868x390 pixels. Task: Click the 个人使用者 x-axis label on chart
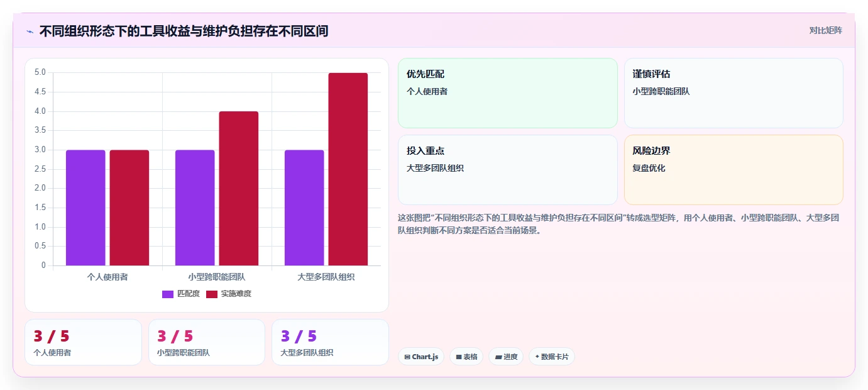click(107, 277)
